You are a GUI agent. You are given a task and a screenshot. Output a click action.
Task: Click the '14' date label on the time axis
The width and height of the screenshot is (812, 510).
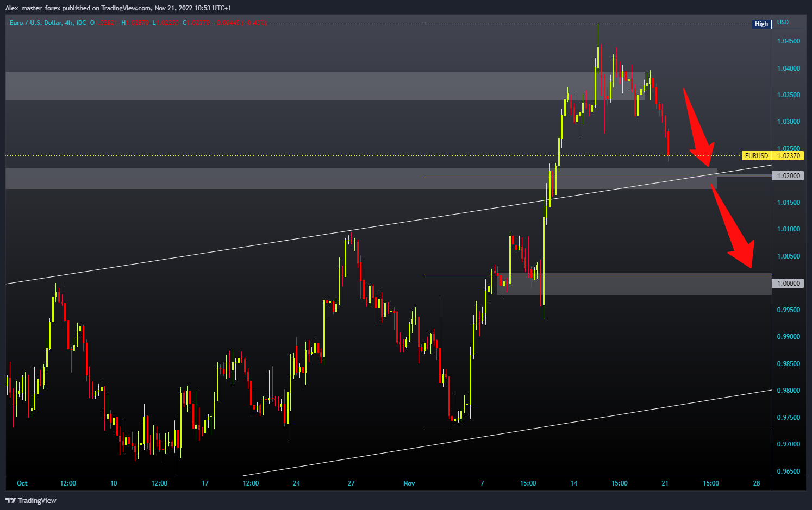point(573,483)
